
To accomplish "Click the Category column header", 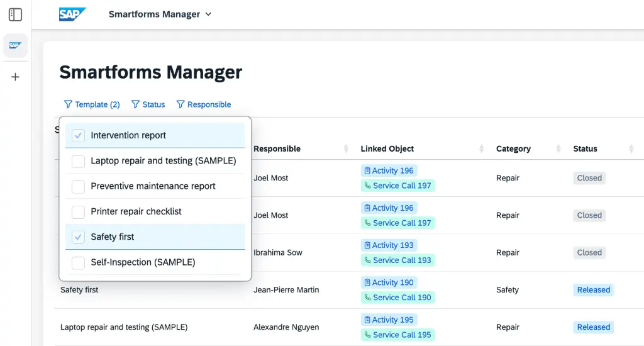I will click(x=513, y=148).
